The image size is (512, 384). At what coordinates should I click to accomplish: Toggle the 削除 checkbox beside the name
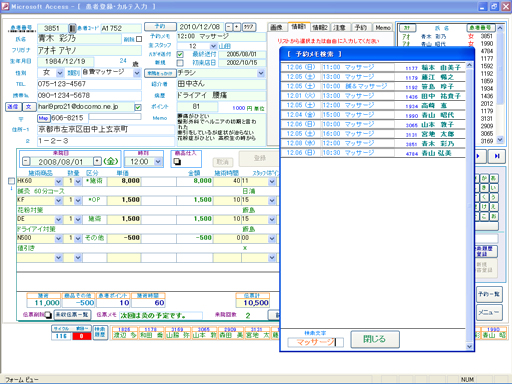coord(139,39)
